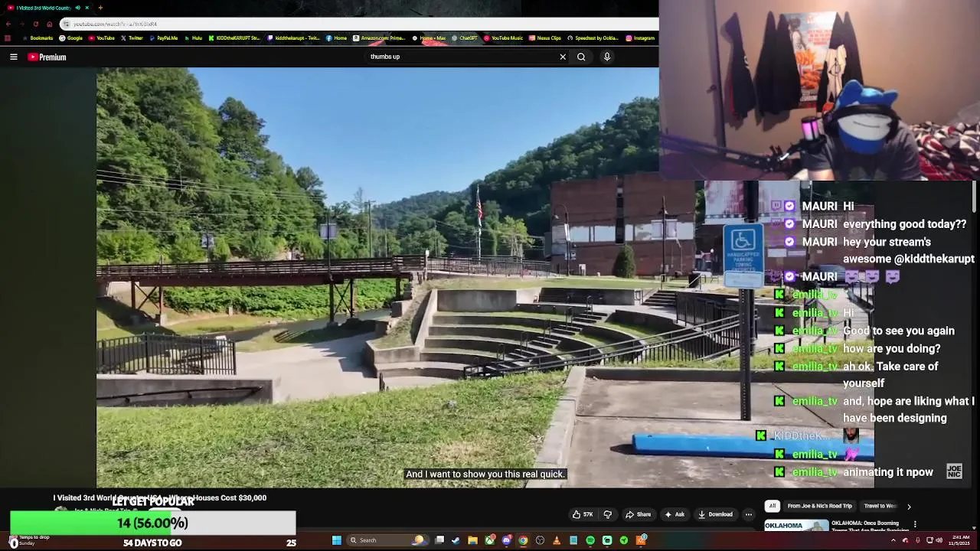Open Xbox app from the taskbar
This screenshot has width=980, height=551.
coord(489,540)
